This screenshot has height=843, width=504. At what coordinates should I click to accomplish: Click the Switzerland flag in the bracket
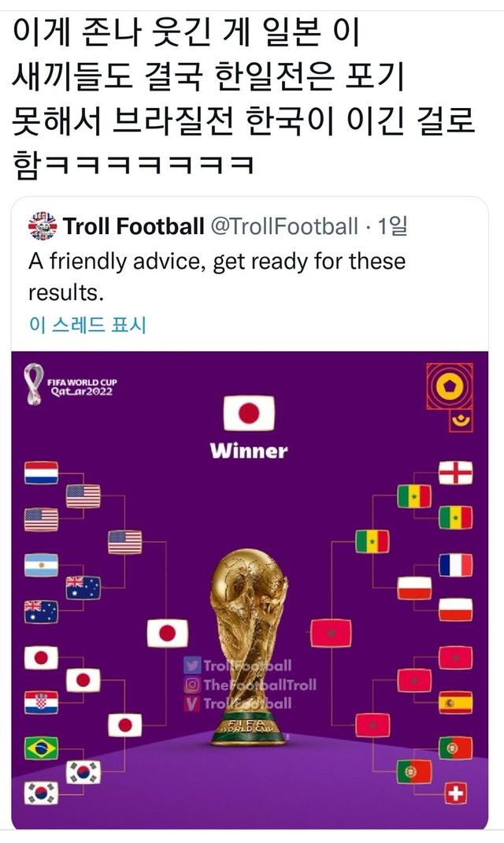coord(455,793)
